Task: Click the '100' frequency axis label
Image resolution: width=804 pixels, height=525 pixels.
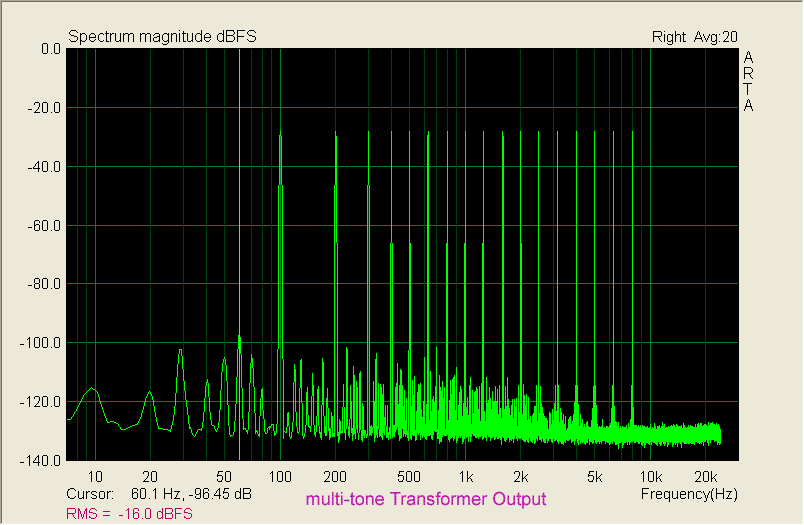Action: 280,477
